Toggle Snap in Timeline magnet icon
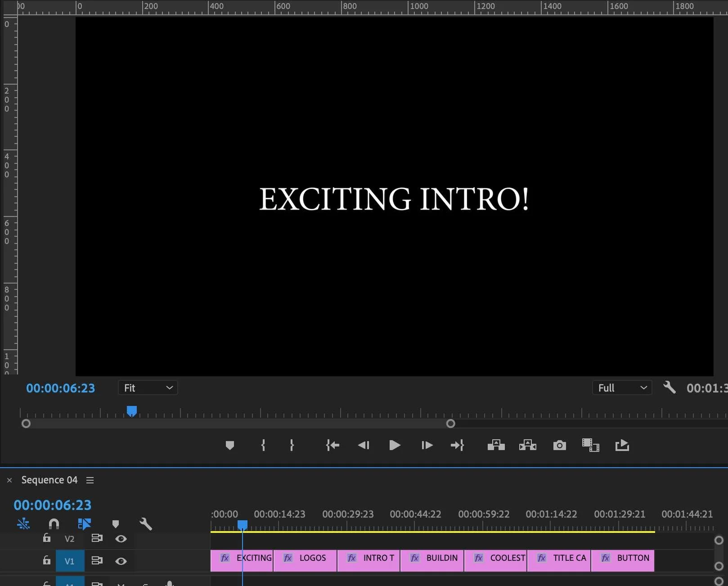The height and width of the screenshot is (586, 728). [x=54, y=524]
